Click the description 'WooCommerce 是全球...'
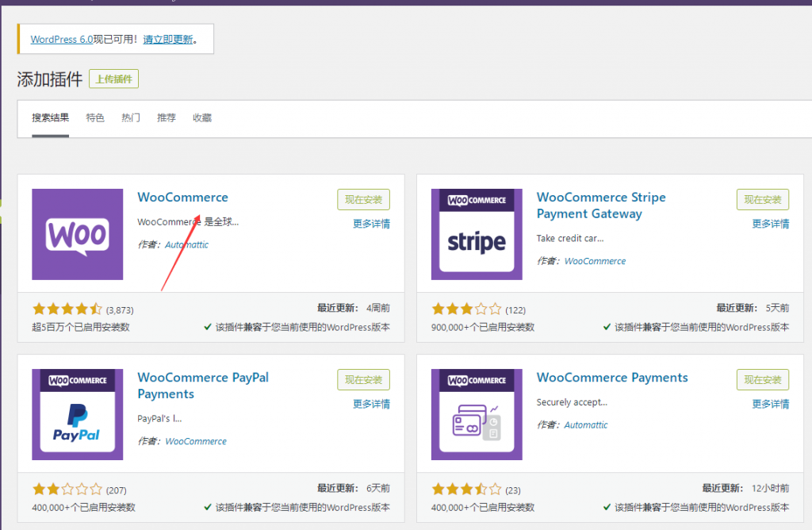The image size is (812, 530). tap(188, 221)
